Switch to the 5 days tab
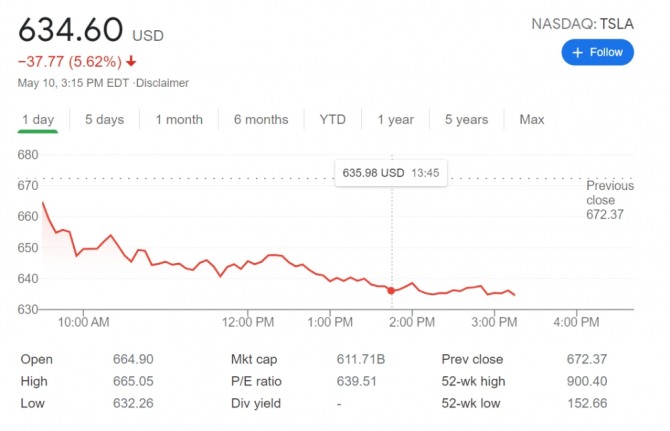 pos(104,120)
